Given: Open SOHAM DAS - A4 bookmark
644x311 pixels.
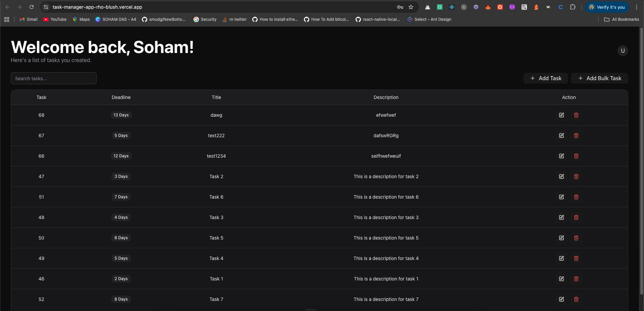Looking at the screenshot, I should 116,19.
